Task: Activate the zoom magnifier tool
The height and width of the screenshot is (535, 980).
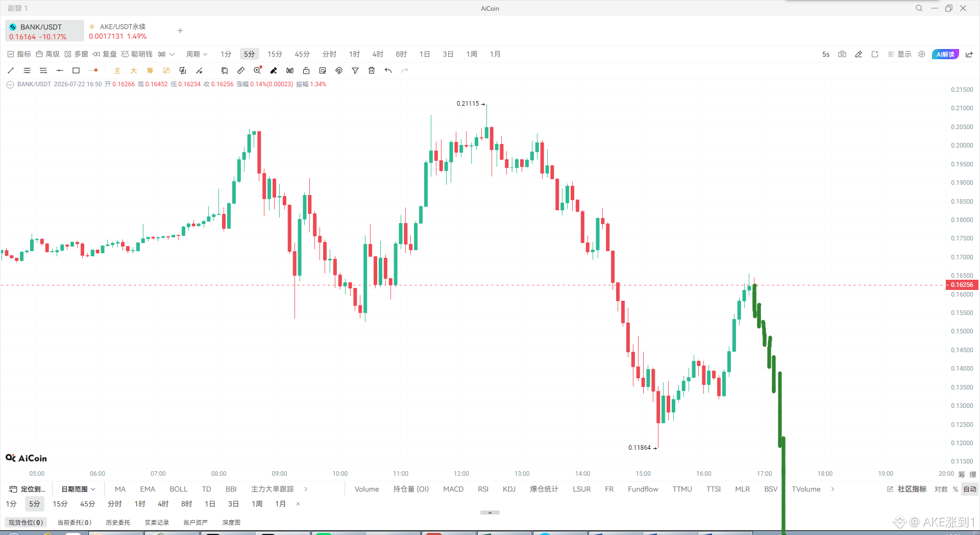Action: (x=258, y=70)
